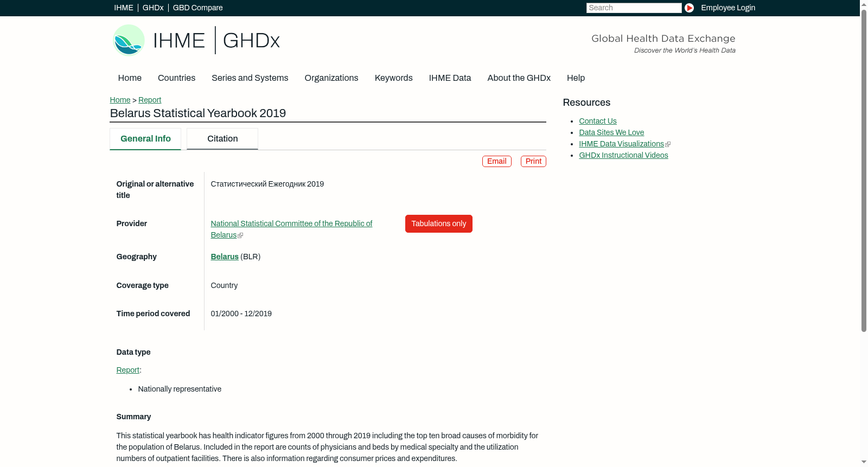The image size is (868, 467).
Task: Open GHDx Instructional Videos link
Action: click(x=623, y=156)
